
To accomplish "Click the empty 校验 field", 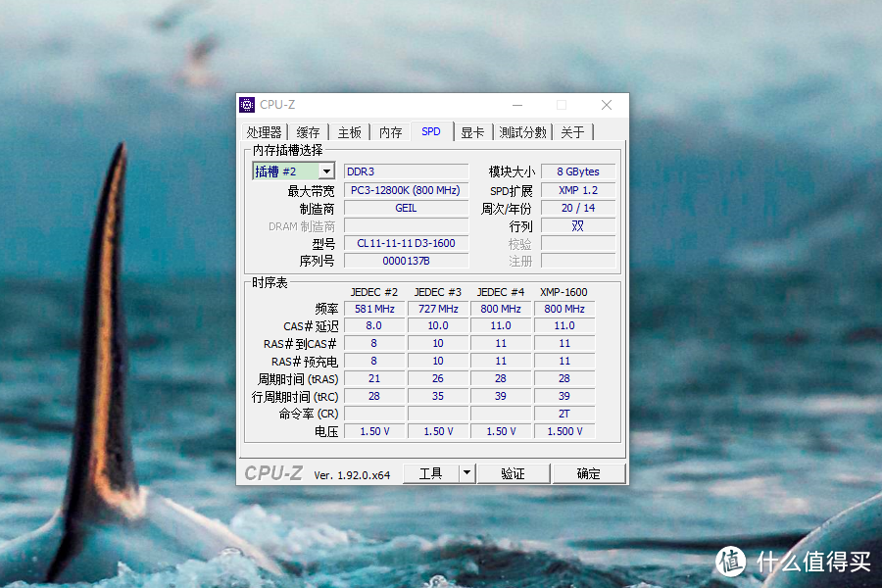I will tap(578, 243).
